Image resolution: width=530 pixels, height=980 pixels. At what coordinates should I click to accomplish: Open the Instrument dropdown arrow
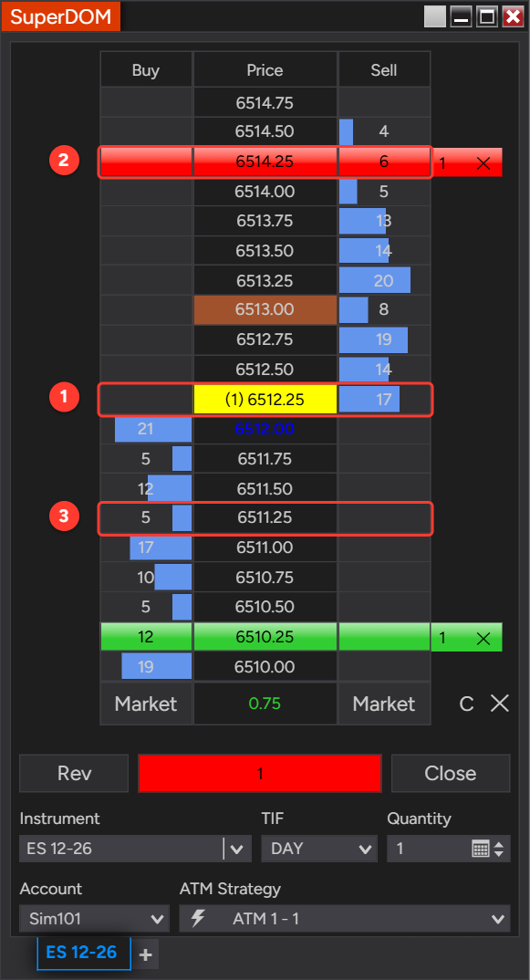pos(237,849)
